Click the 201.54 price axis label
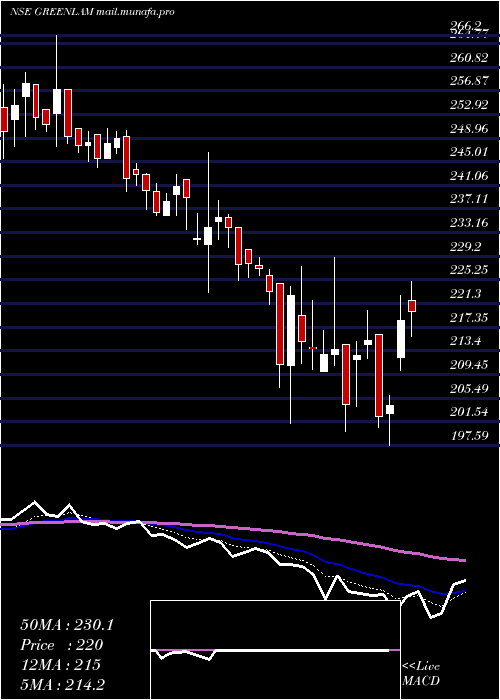The height and width of the screenshot is (700, 500). click(471, 412)
